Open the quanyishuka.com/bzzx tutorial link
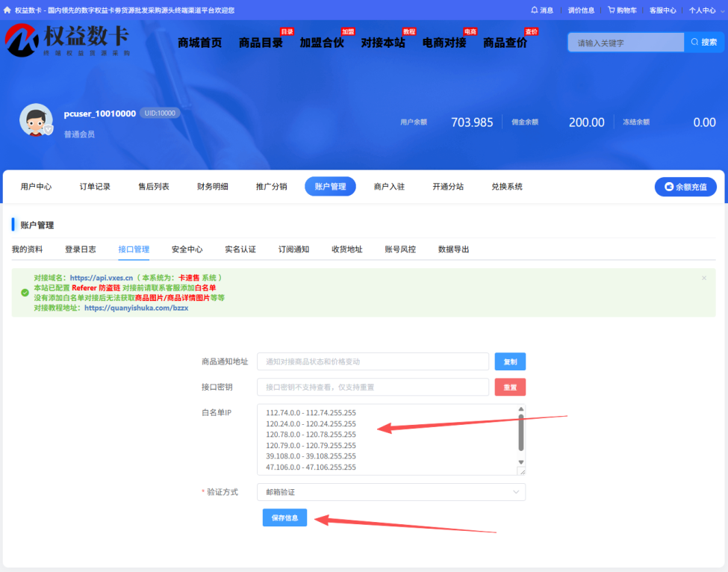The image size is (728, 572). [136, 308]
